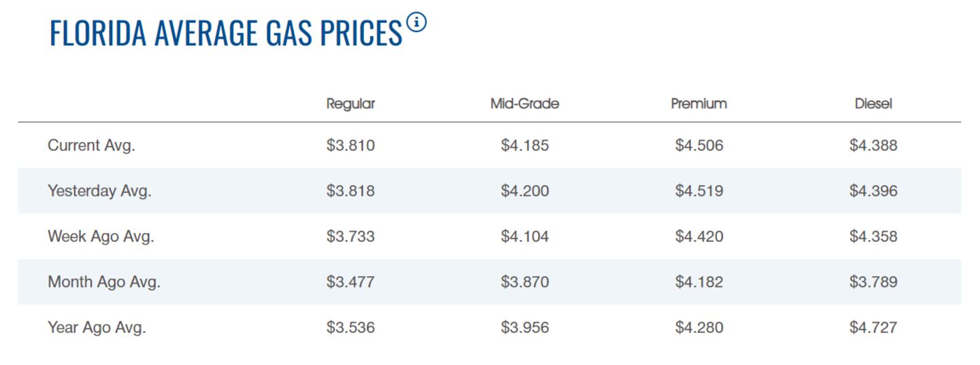Image resolution: width=980 pixels, height=365 pixels.
Task: Click the Week Ago Avg. row label
Action: 101,237
